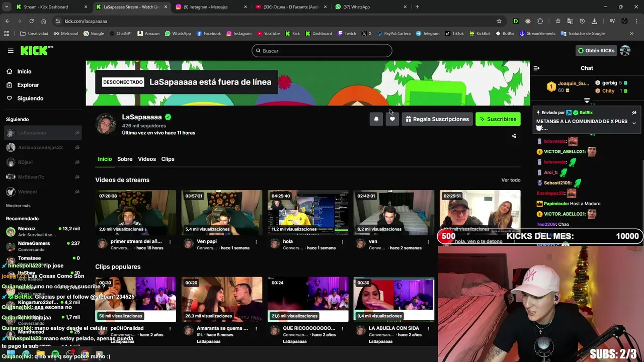Bookmark this page with the star
This screenshot has height=362, width=644.
click(499, 21)
